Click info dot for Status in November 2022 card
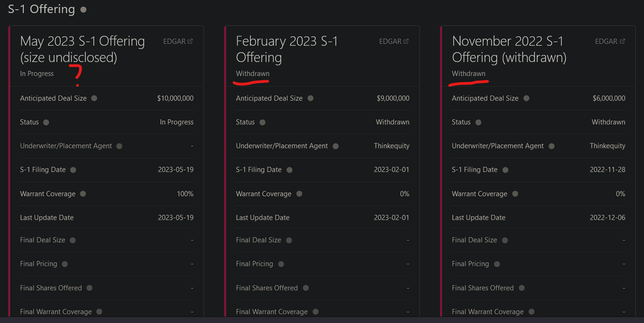 pos(478,122)
